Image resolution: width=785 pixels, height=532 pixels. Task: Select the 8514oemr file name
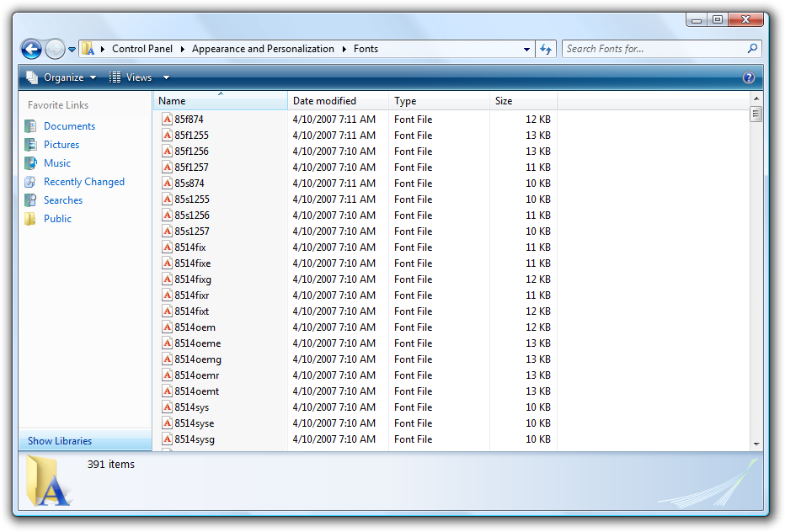click(197, 375)
